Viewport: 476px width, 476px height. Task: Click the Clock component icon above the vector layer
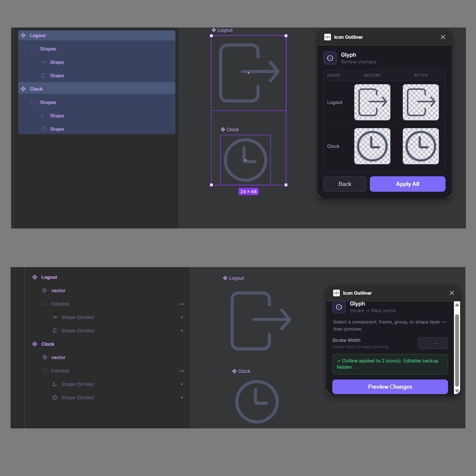point(35,344)
